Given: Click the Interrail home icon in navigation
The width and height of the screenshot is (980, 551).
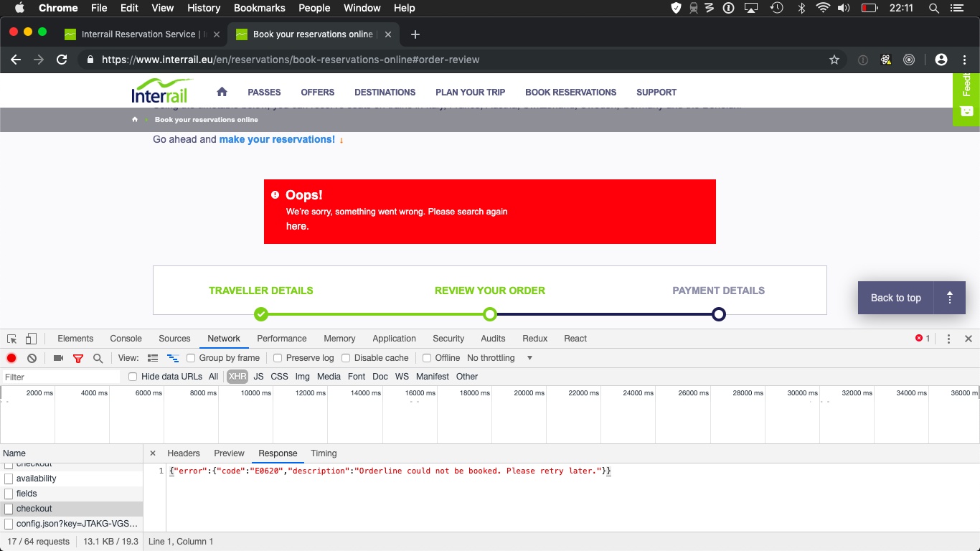Looking at the screenshot, I should pyautogui.click(x=222, y=92).
